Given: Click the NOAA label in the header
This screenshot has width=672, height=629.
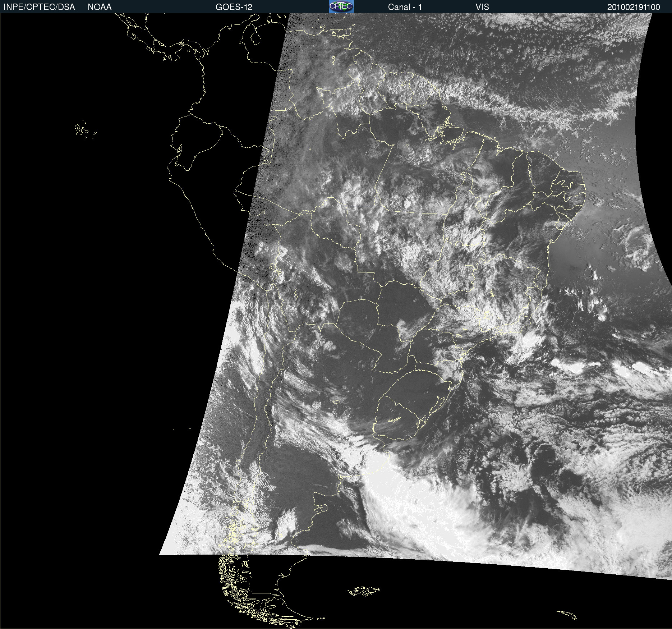Looking at the screenshot, I should [100, 7].
